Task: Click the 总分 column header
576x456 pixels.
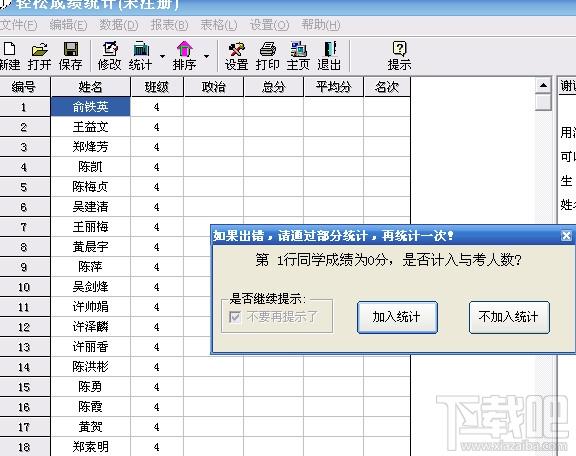Action: [x=274, y=87]
